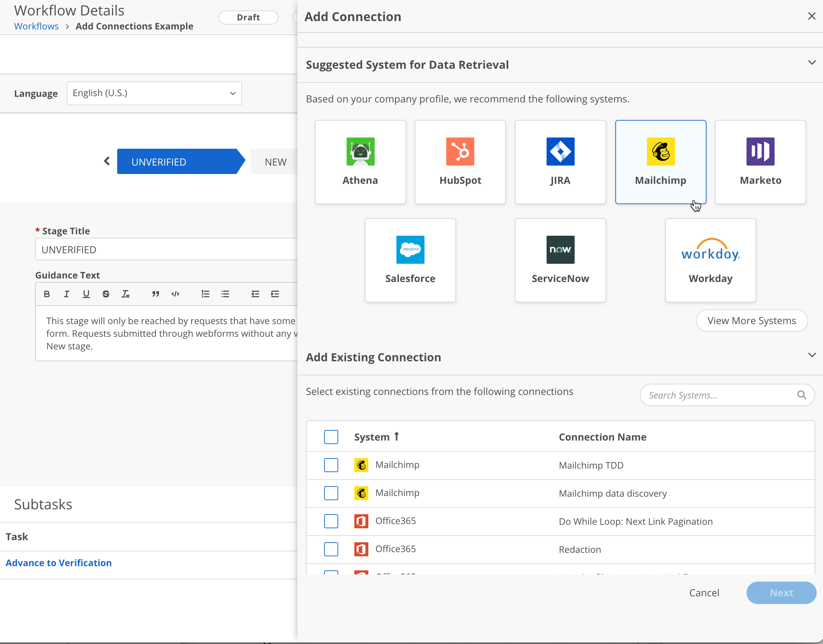
Task: Click the Redaction connection name
Action: click(x=580, y=549)
